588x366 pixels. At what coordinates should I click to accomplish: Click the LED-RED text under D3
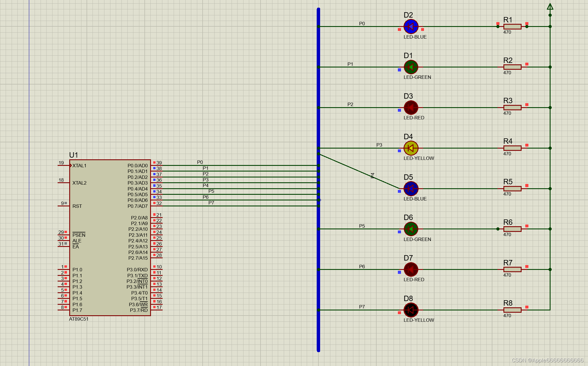click(x=414, y=118)
